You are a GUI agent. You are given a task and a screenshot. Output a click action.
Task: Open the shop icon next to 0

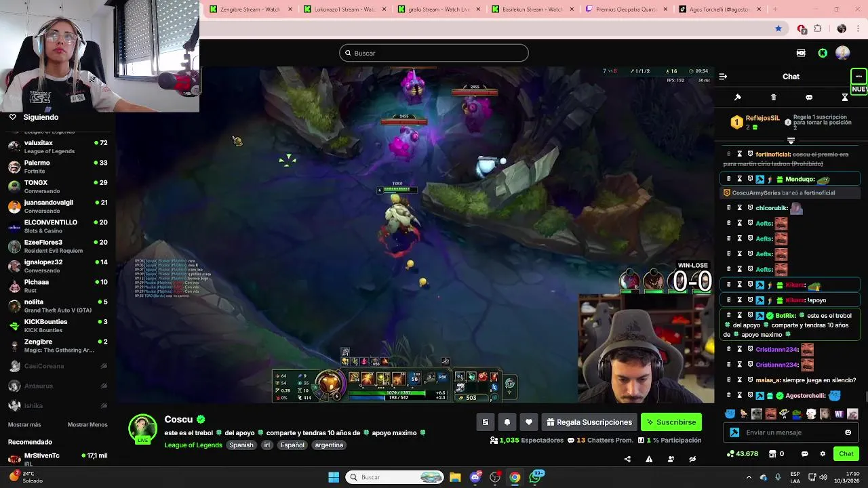click(772, 454)
